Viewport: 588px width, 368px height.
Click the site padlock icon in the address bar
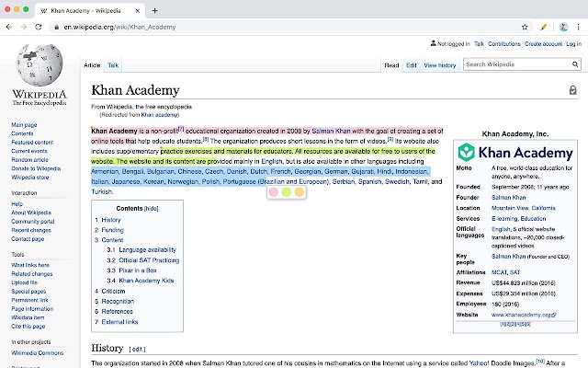[57, 27]
